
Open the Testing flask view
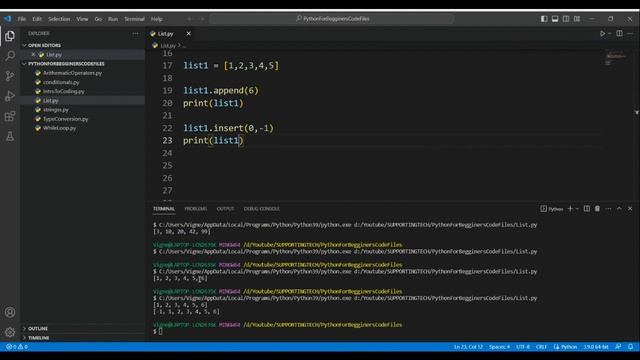tap(10, 136)
